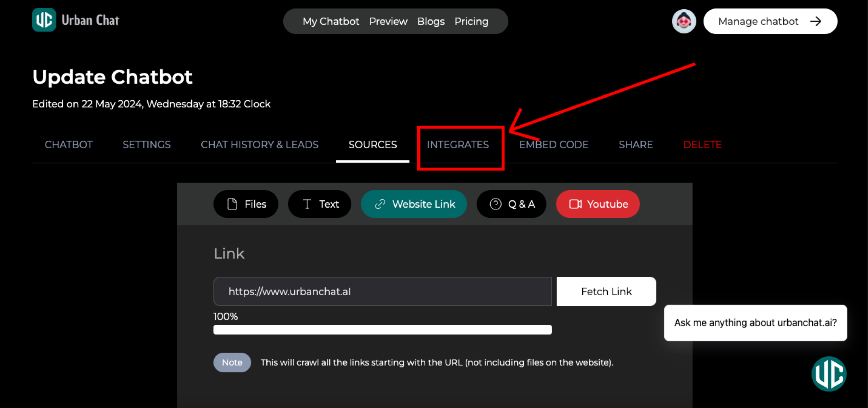Open the floating UC chat widget

click(x=829, y=374)
